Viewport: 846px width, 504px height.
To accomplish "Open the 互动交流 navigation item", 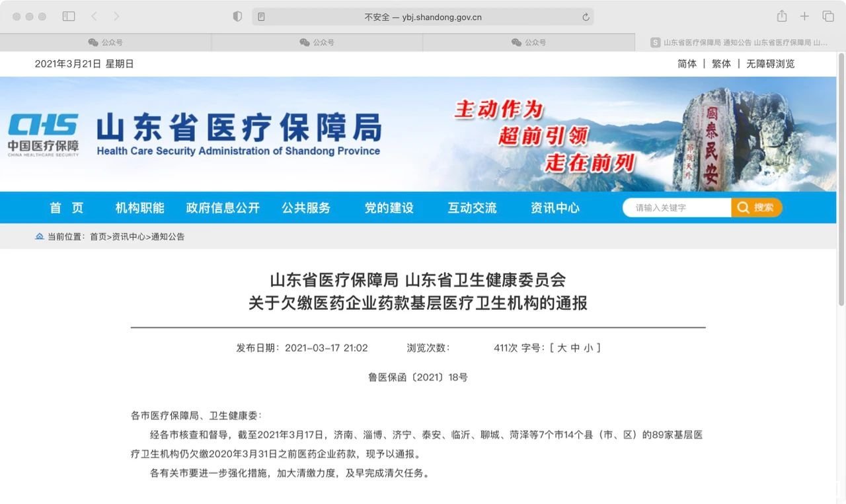I will pos(473,207).
